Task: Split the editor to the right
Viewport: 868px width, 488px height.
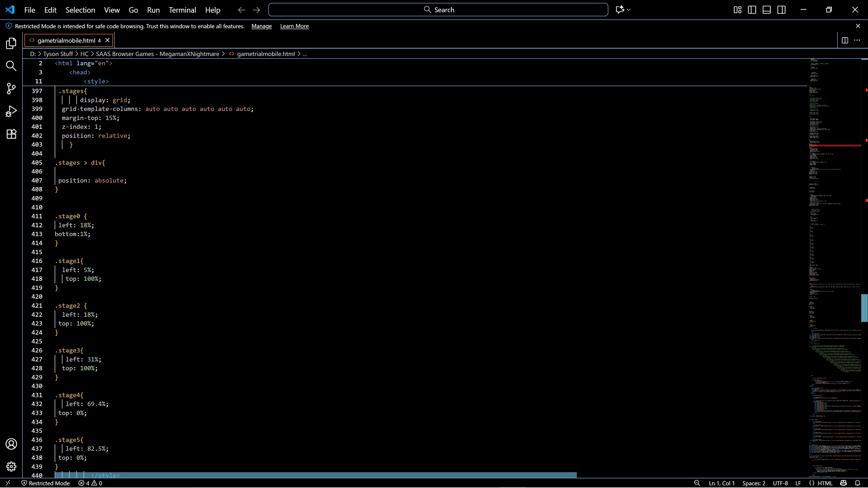Action: coord(845,40)
